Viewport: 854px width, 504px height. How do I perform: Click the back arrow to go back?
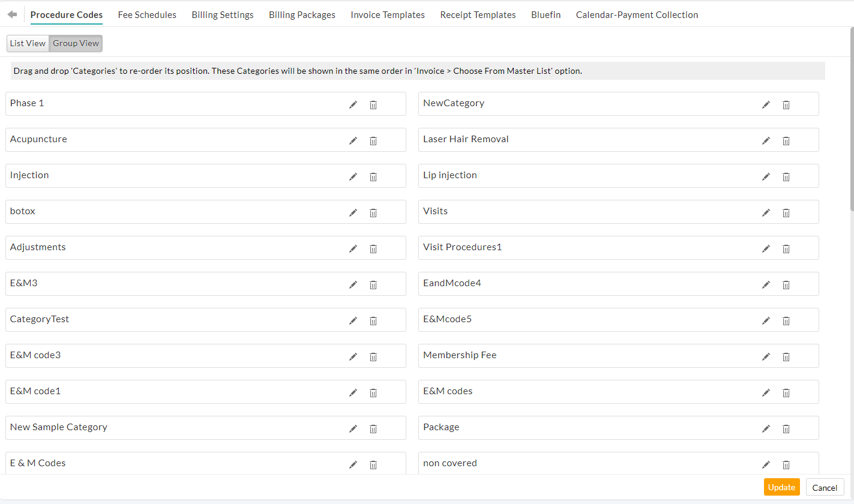(13, 13)
